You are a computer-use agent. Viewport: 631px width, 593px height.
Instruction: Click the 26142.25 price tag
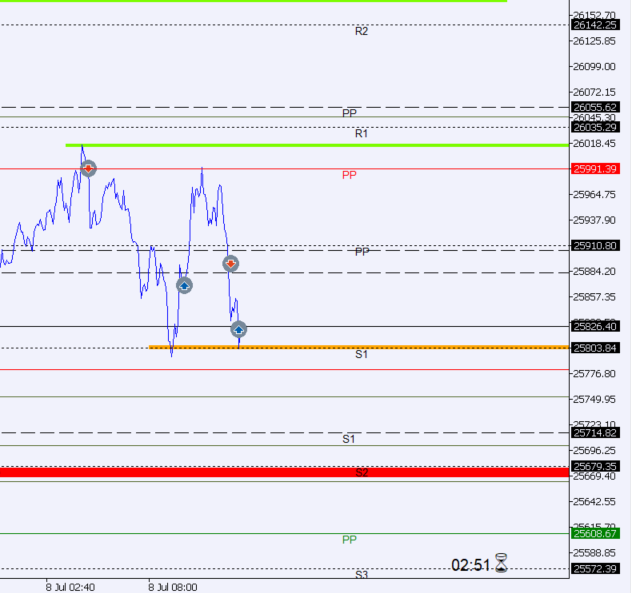595,25
